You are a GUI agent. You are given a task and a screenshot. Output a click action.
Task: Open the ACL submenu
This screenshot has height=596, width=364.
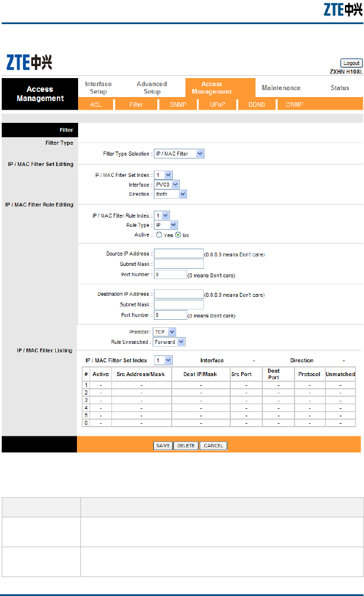pos(96,105)
